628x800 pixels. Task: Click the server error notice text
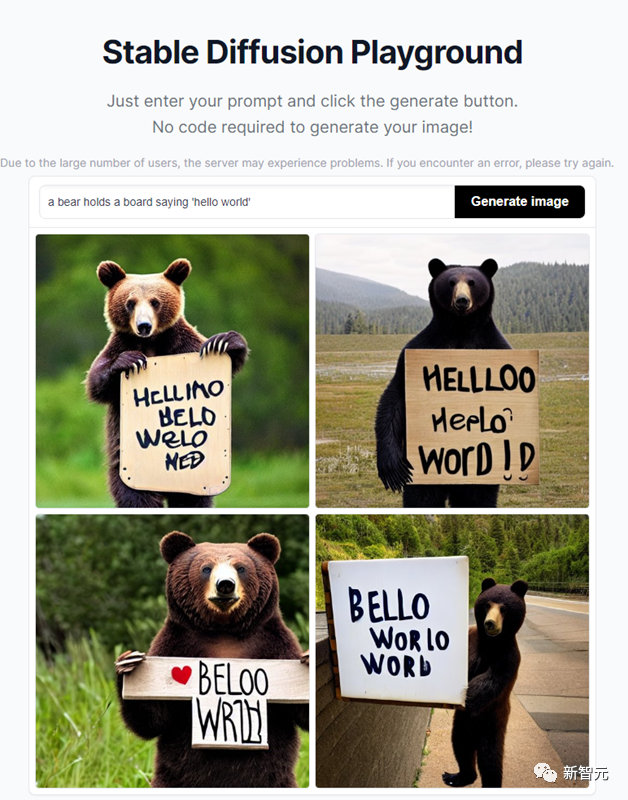[307, 163]
